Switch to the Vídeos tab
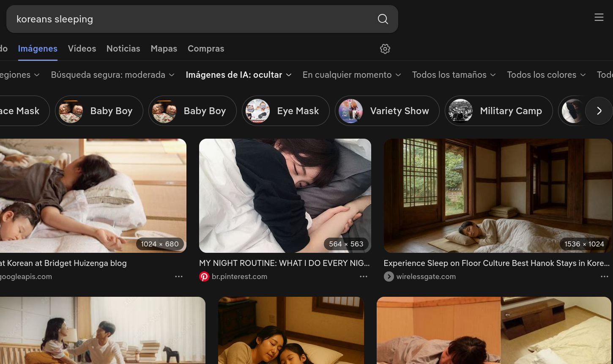 coord(82,49)
